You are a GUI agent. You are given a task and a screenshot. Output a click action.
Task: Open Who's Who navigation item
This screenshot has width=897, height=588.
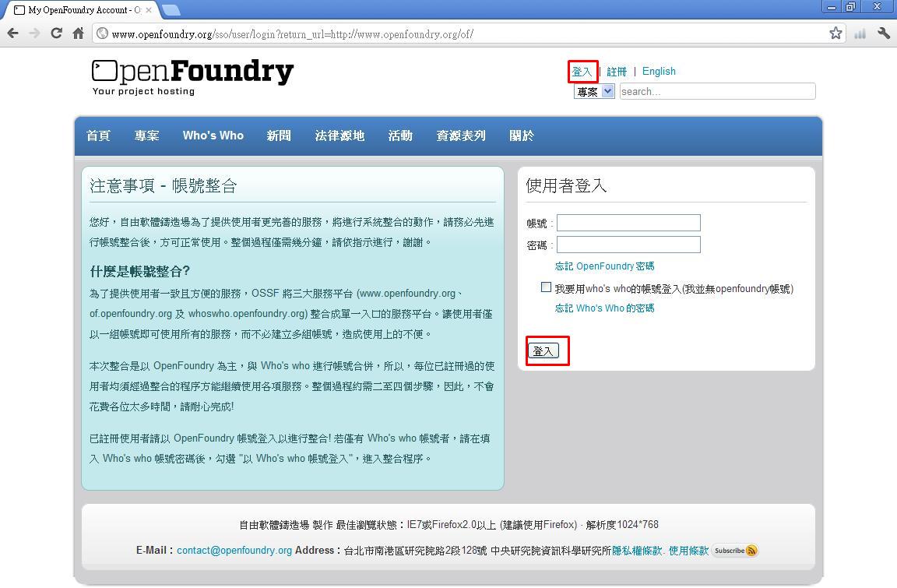[x=213, y=136]
